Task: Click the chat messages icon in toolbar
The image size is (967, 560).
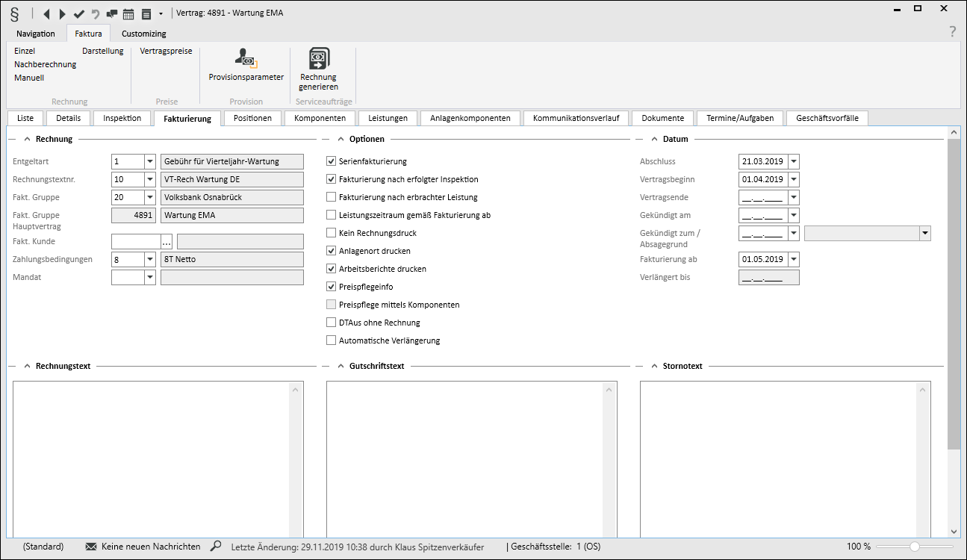Action: (112, 13)
